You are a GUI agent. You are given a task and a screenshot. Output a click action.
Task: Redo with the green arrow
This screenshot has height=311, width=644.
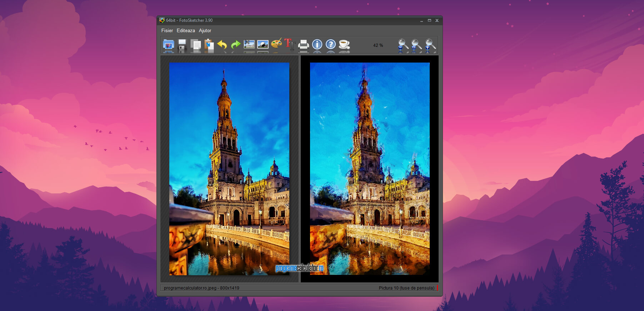pos(236,45)
